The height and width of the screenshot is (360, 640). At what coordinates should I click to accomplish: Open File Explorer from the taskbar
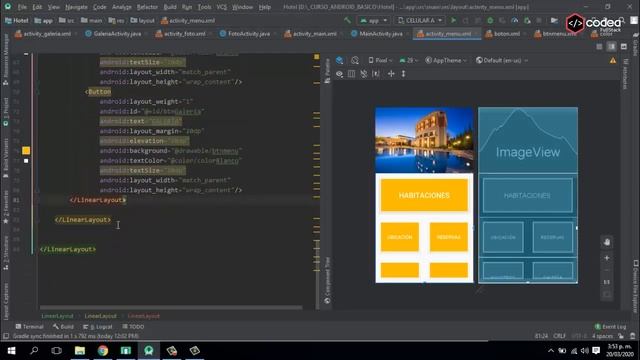click(x=80, y=351)
